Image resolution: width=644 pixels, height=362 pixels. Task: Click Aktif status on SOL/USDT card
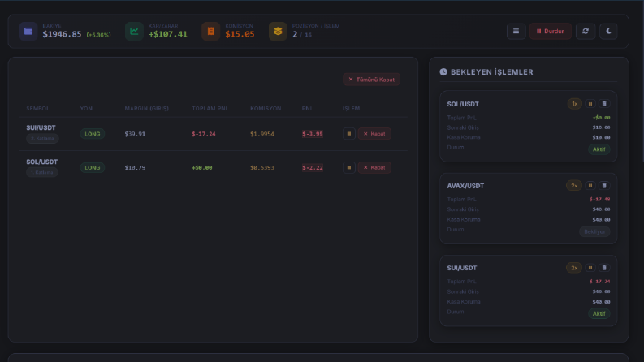(599, 149)
